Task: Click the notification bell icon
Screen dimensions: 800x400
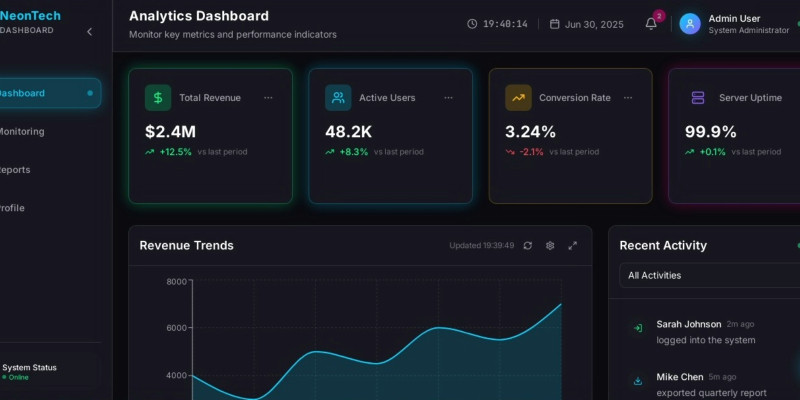Action: (x=651, y=24)
